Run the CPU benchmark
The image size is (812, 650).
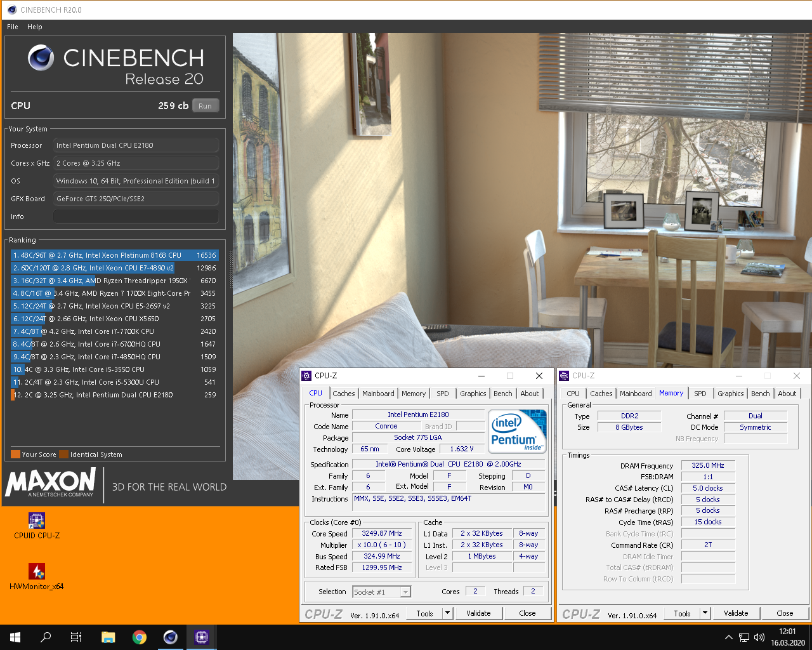coord(205,106)
